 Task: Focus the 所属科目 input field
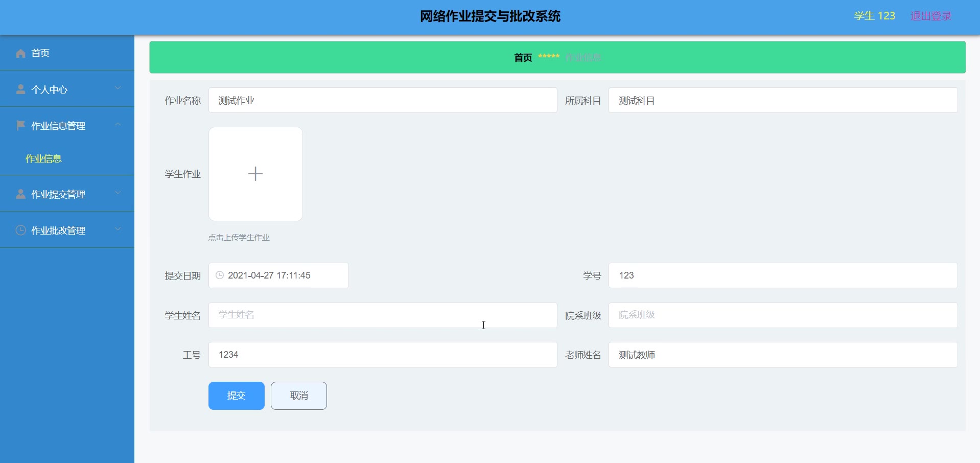pos(783,100)
